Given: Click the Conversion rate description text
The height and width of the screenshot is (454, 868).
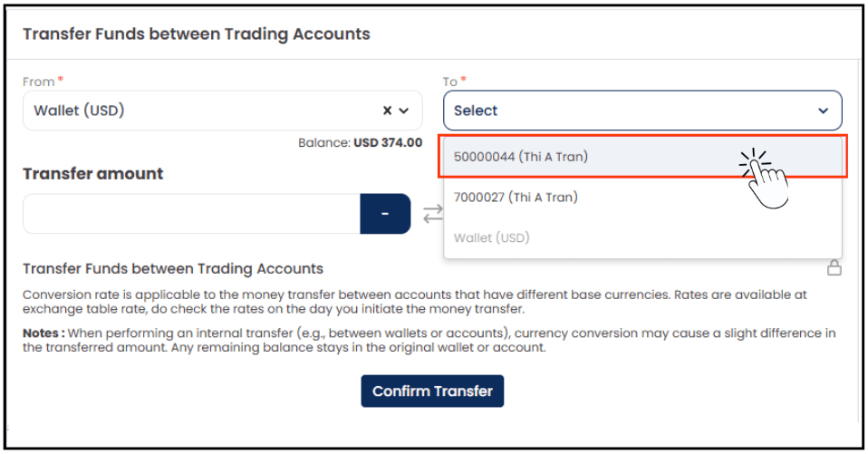Looking at the screenshot, I should tap(415, 302).
